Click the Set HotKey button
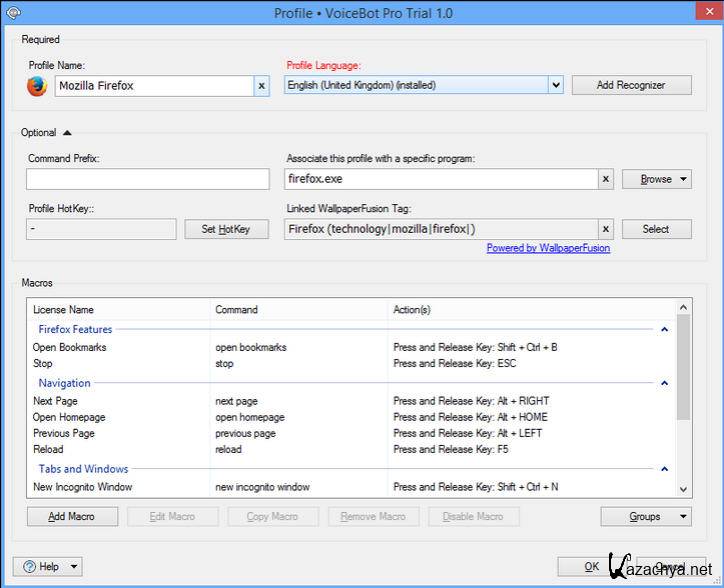The height and width of the screenshot is (588, 724). pos(226,229)
